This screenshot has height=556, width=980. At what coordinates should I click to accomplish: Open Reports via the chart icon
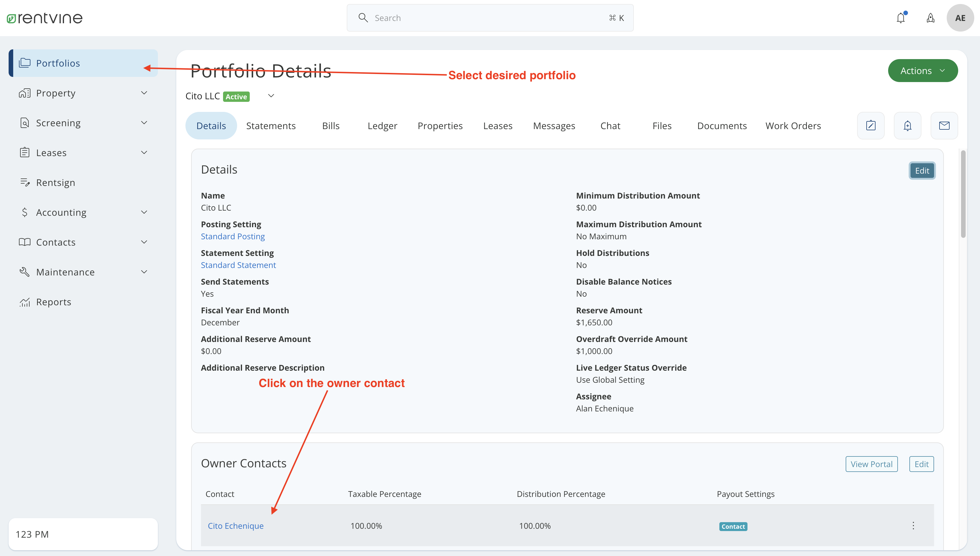point(24,302)
